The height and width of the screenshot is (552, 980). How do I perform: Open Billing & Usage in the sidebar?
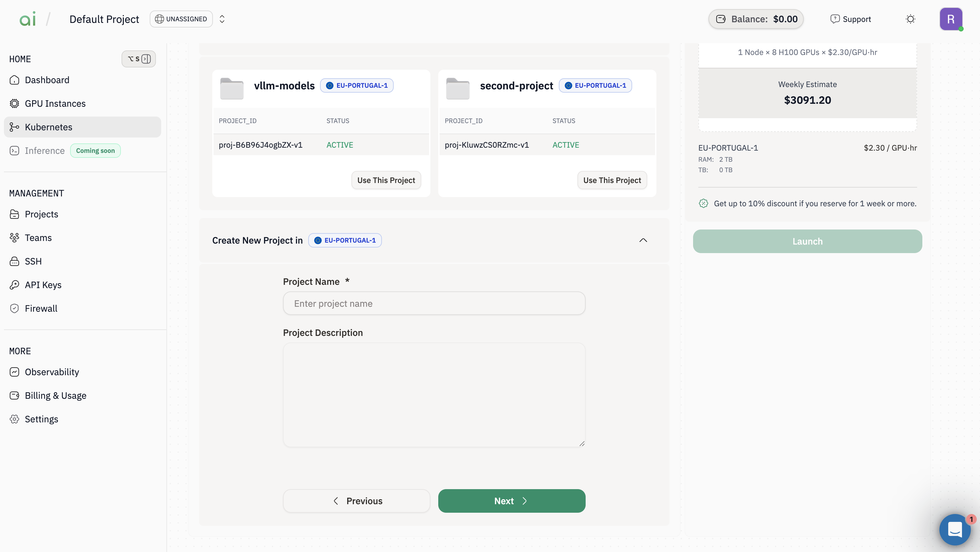tap(56, 396)
